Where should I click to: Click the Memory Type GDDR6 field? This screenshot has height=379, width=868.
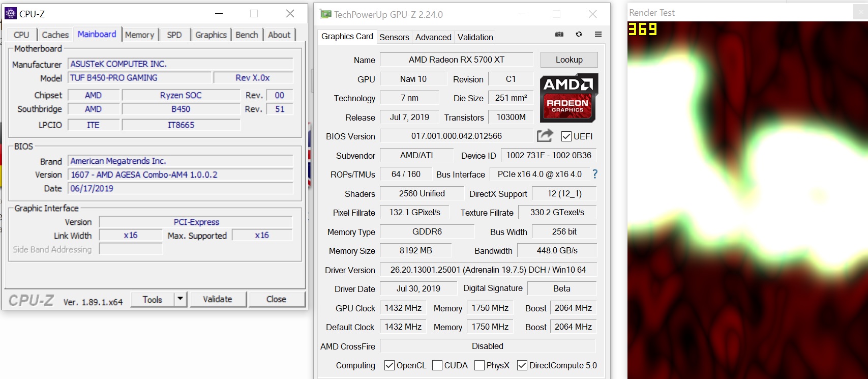click(x=427, y=231)
